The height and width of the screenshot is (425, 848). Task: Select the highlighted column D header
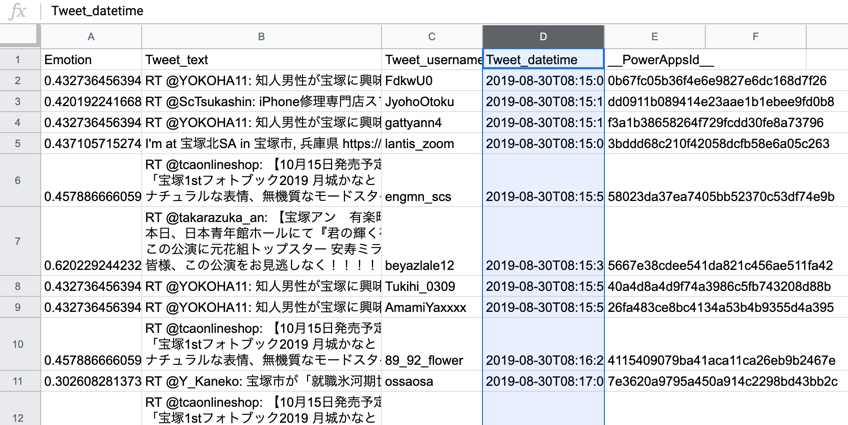pos(543,37)
